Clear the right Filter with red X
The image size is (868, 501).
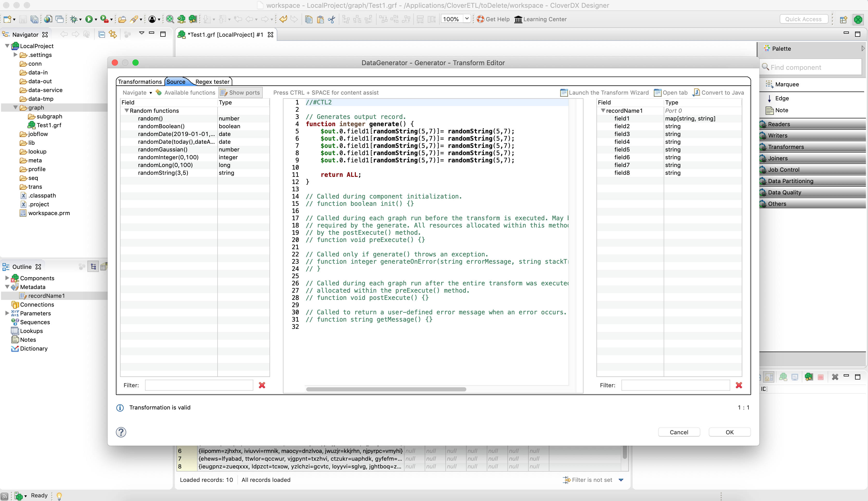pos(739,385)
